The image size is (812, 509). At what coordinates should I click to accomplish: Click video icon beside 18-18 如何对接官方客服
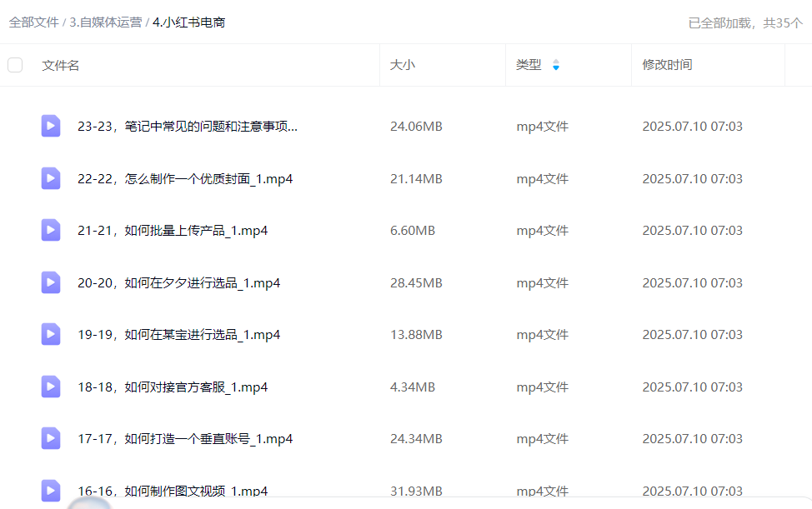coord(51,387)
